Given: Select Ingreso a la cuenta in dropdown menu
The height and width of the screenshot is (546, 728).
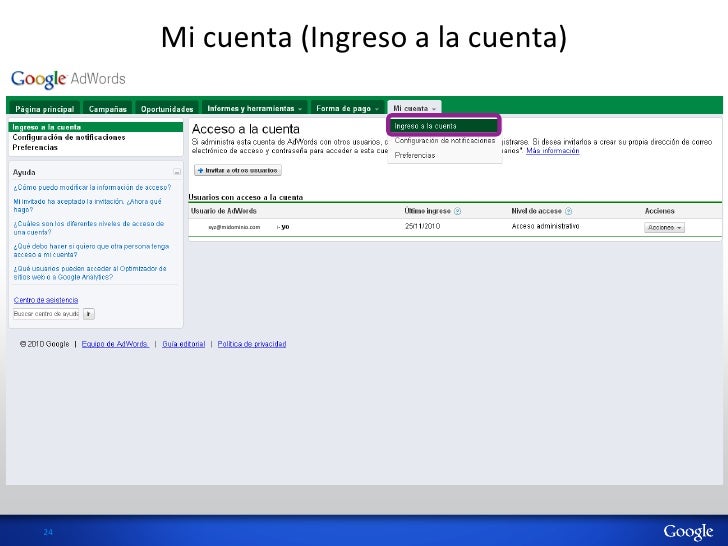Looking at the screenshot, I should [x=443, y=126].
